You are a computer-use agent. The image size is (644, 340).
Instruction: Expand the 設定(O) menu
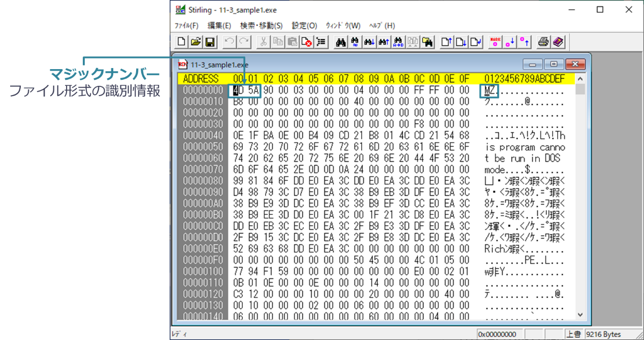[304, 25]
